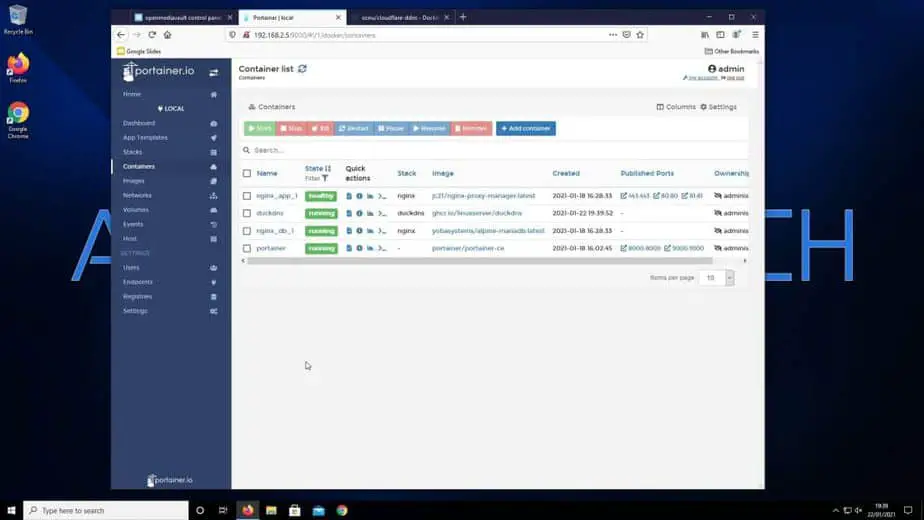
Task: Open console icon for portainer container
Action: (x=382, y=248)
